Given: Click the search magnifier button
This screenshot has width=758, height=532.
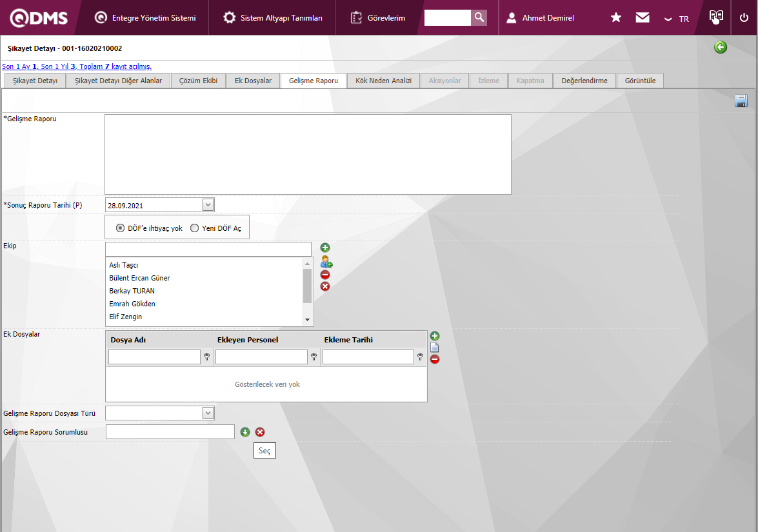Looking at the screenshot, I should click(479, 17).
